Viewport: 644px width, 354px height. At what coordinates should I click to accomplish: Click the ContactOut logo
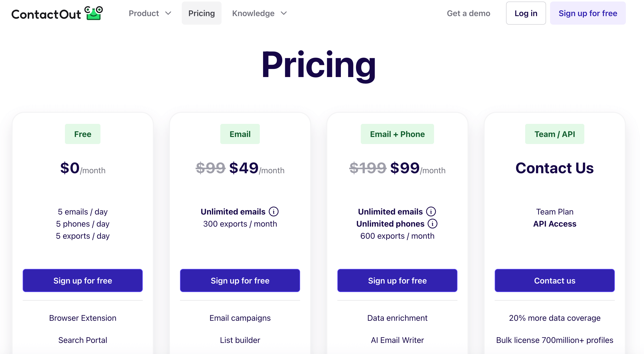pyautogui.click(x=47, y=13)
